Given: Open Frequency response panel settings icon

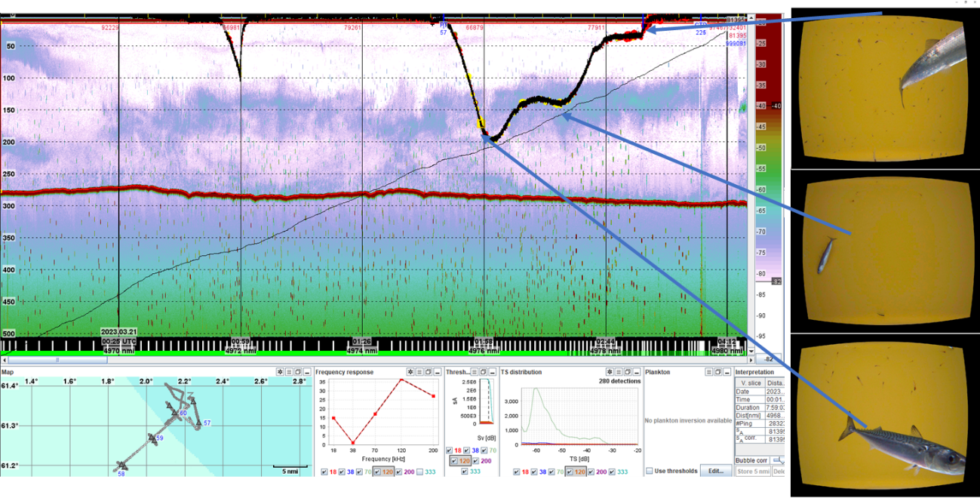Looking at the screenshot, I should [410, 372].
